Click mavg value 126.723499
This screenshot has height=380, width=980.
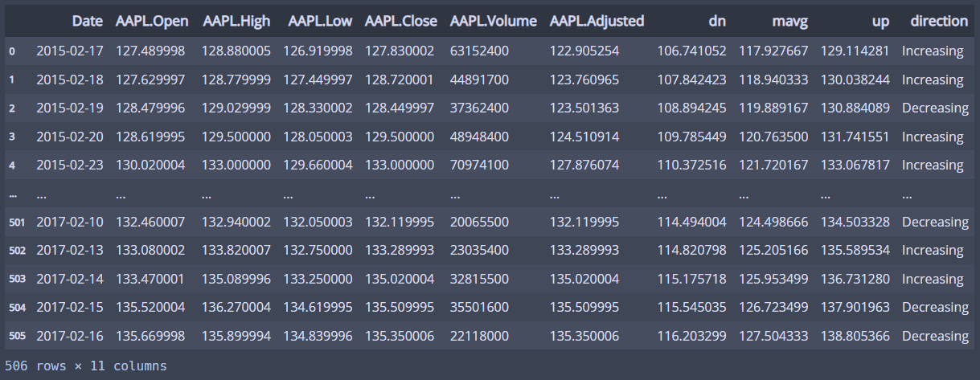[x=773, y=307]
